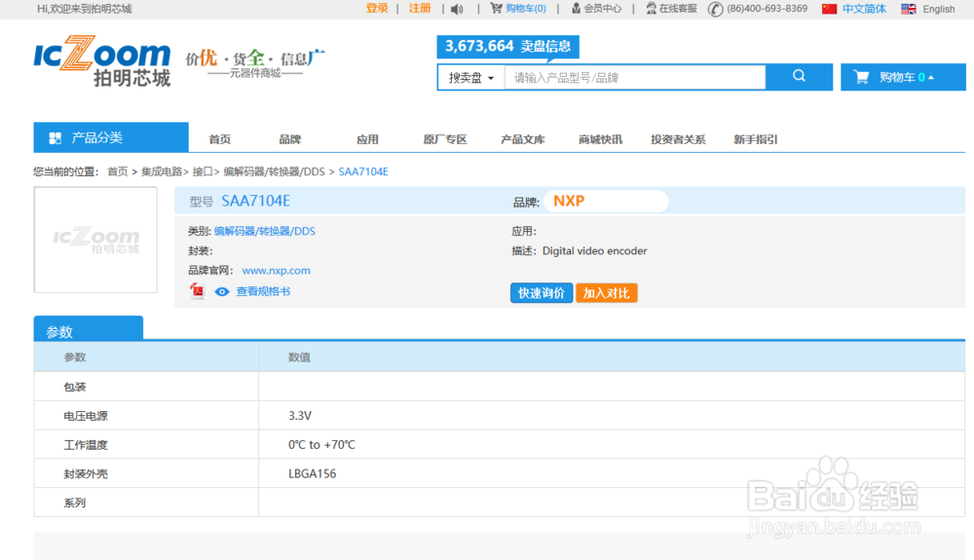Image resolution: width=974 pixels, height=560 pixels.
Task: Click the product part number search field
Action: coord(635,78)
